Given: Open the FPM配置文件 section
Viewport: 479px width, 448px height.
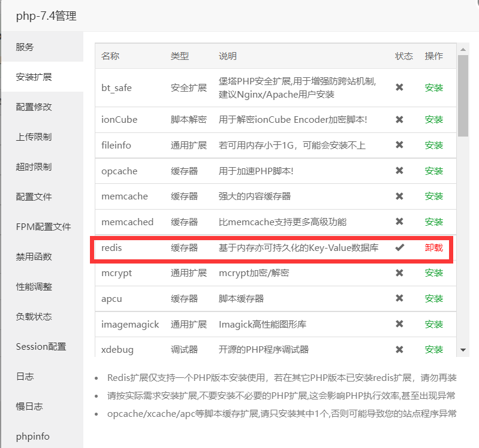Looking at the screenshot, I should [43, 227].
